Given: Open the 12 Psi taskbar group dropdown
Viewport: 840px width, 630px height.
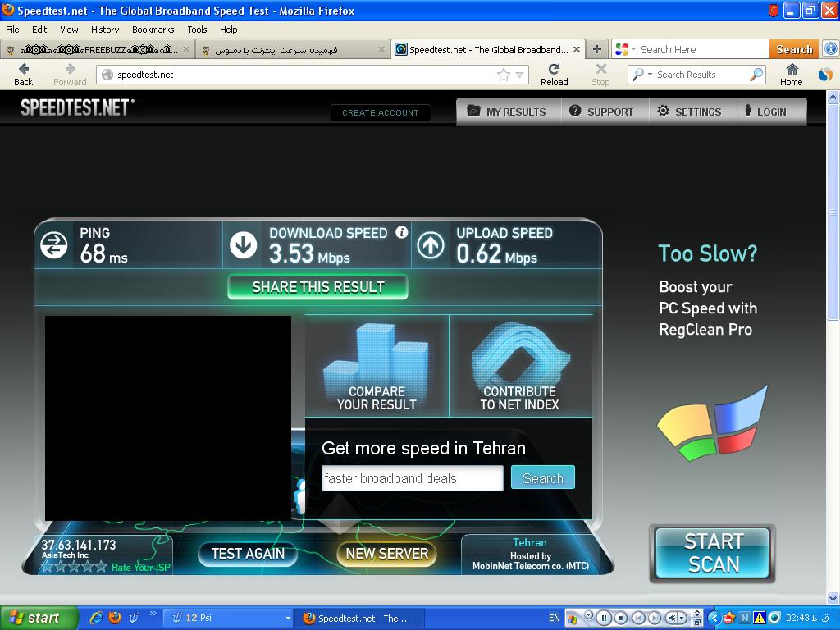Looking at the screenshot, I should click(288, 619).
